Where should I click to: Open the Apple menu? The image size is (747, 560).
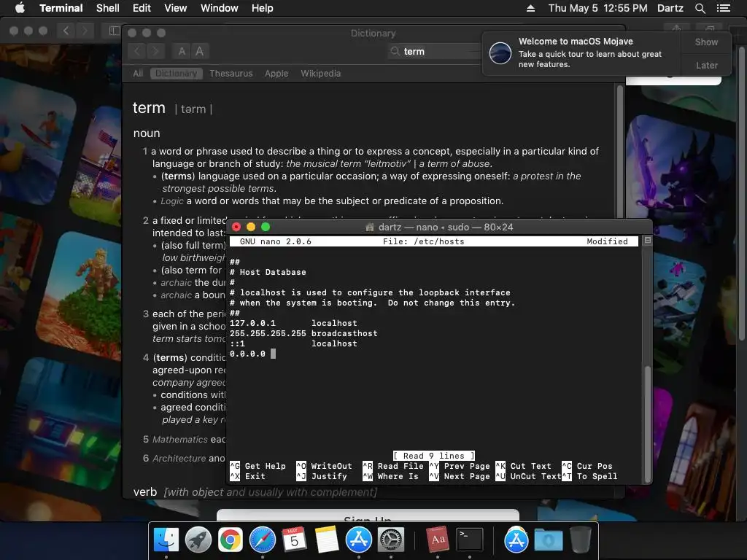20,8
